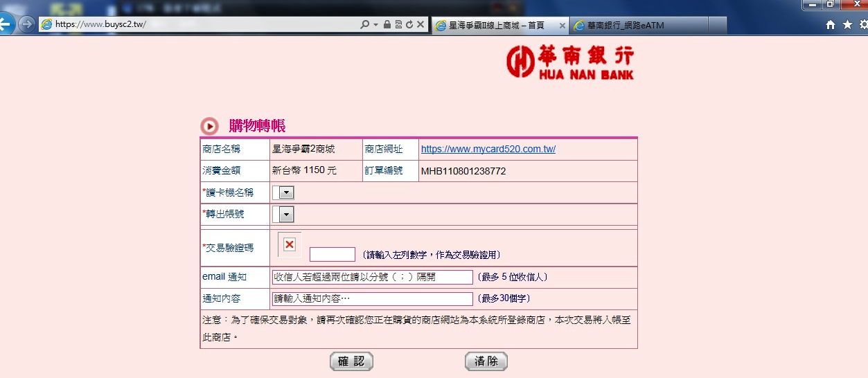Click the browser forward arrow button
The image size is (868, 378).
pos(26,25)
